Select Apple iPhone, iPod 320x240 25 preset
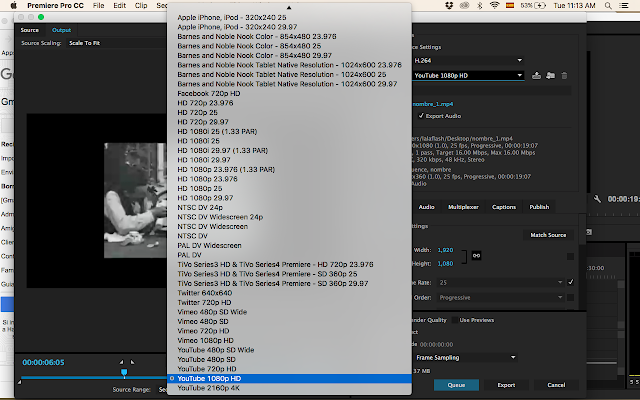 (289, 18)
